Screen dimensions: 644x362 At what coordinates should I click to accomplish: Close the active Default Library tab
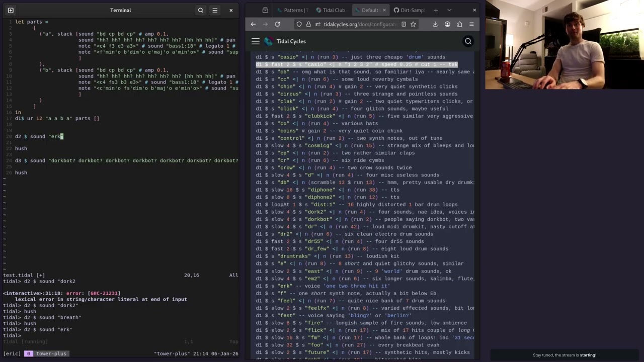[x=384, y=10]
